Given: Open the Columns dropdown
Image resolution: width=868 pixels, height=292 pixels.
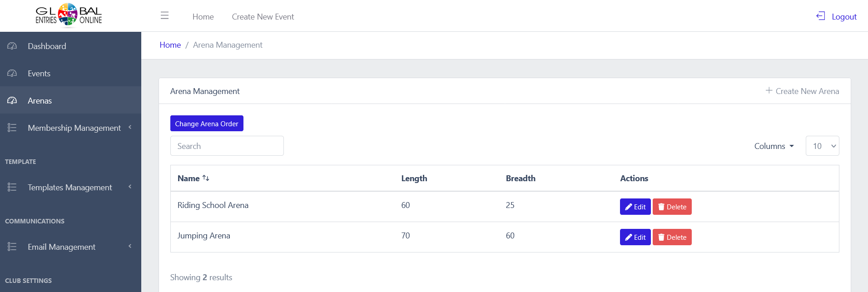Looking at the screenshot, I should tap(774, 146).
